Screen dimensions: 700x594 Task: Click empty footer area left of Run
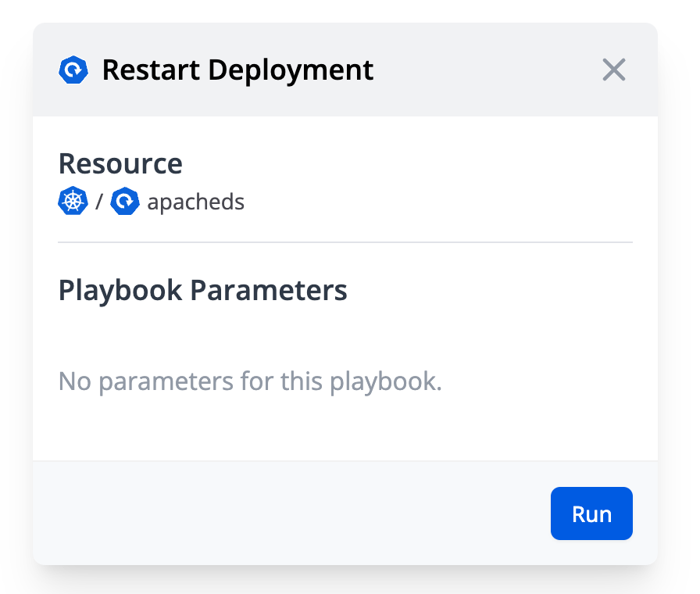click(289, 514)
